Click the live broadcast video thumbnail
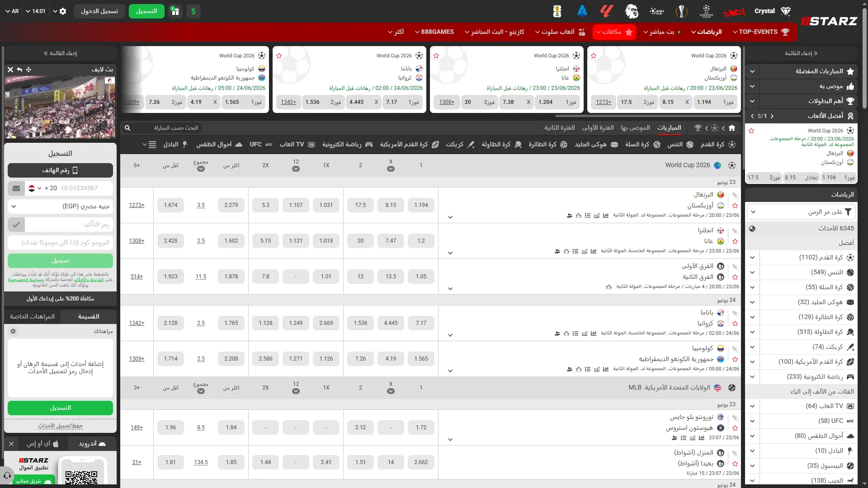Viewport: 868px width, 488px height. (60, 108)
